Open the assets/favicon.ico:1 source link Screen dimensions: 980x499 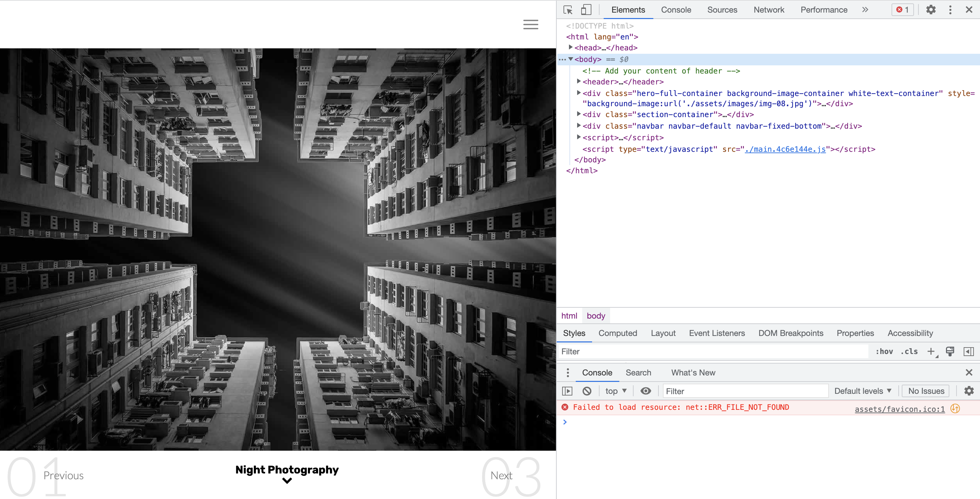(x=899, y=409)
